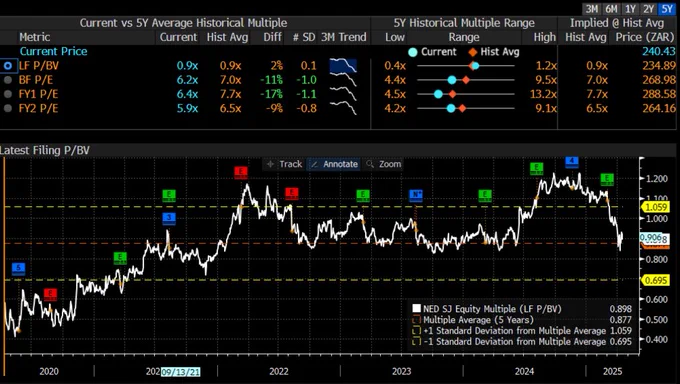The height and width of the screenshot is (384, 680).
Task: Select the 2Y time range tab
Action: (648, 9)
